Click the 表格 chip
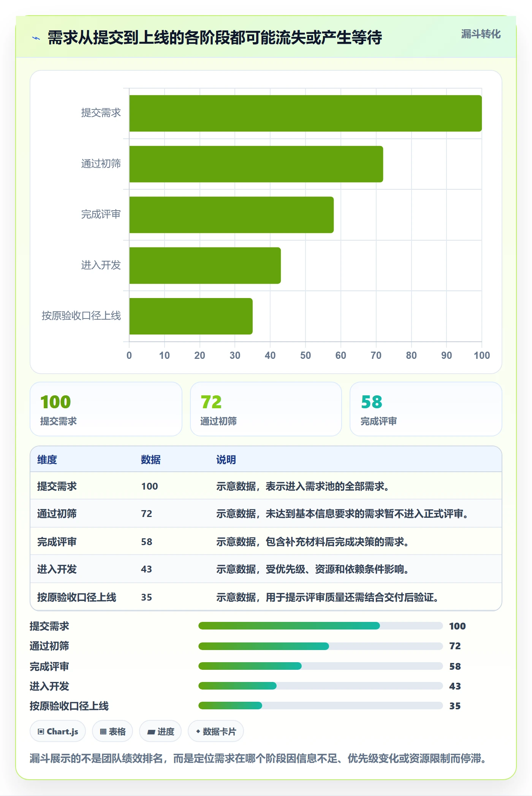The image size is (532, 796). pos(112,731)
